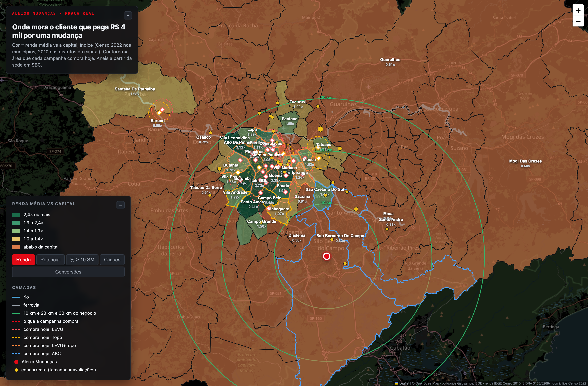Click the gray ferrovia legend line
Image resolution: width=588 pixels, height=386 pixels.
(x=16, y=305)
